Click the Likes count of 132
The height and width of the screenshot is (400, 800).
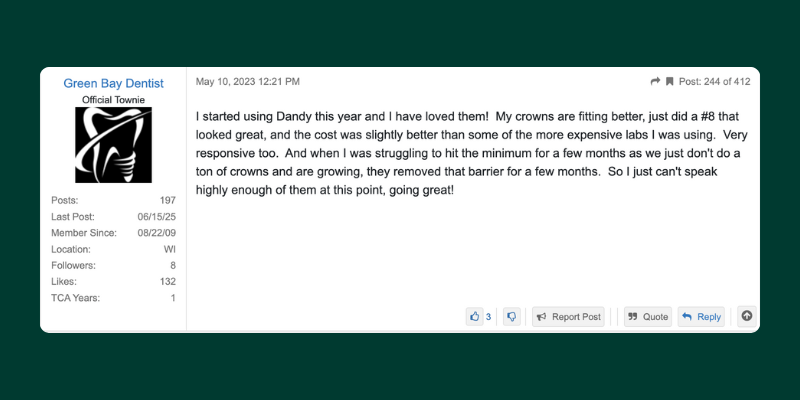pyautogui.click(x=167, y=282)
